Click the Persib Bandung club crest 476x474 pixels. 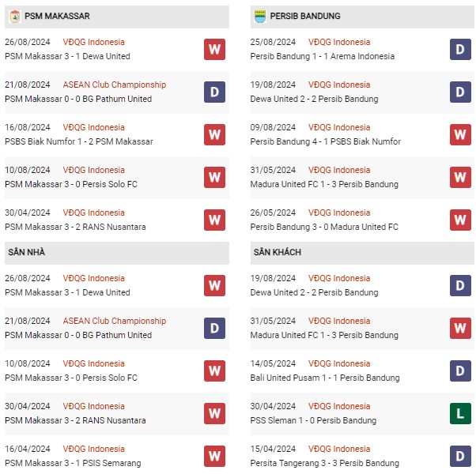click(x=260, y=17)
